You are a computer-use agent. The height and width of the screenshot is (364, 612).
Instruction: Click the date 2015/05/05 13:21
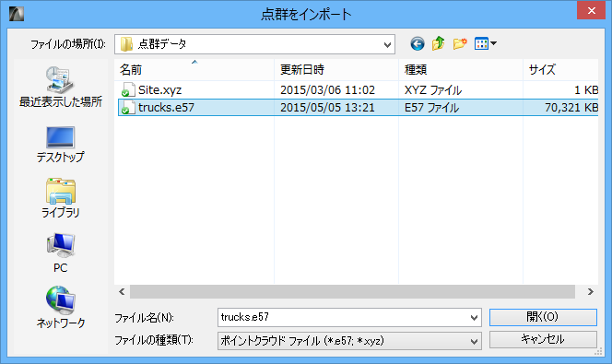[327, 107]
